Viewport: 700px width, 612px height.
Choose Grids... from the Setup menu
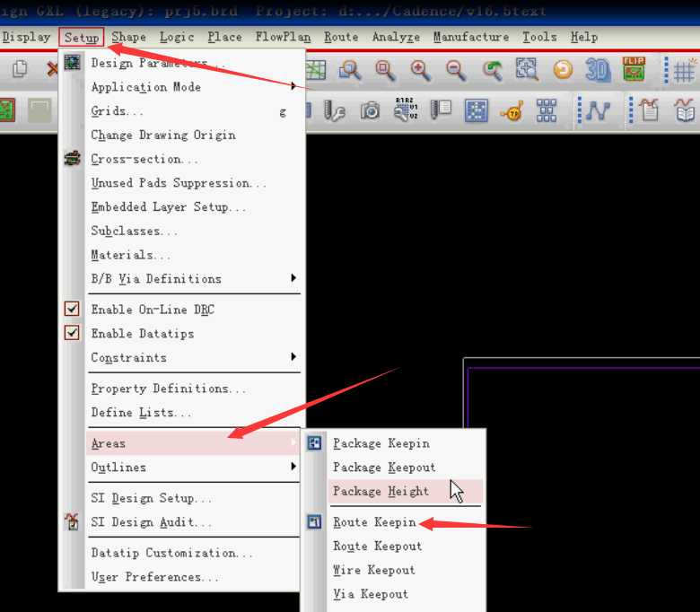click(x=193, y=111)
